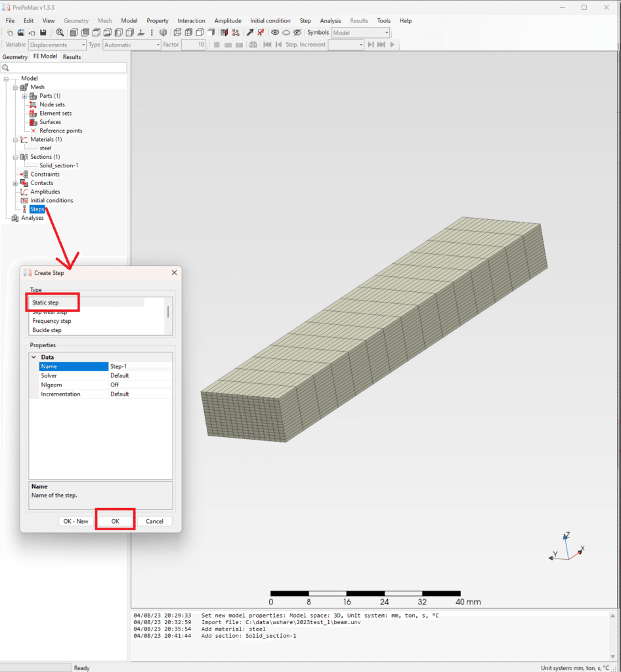Open the Symbols dropdown set to Model

point(360,33)
